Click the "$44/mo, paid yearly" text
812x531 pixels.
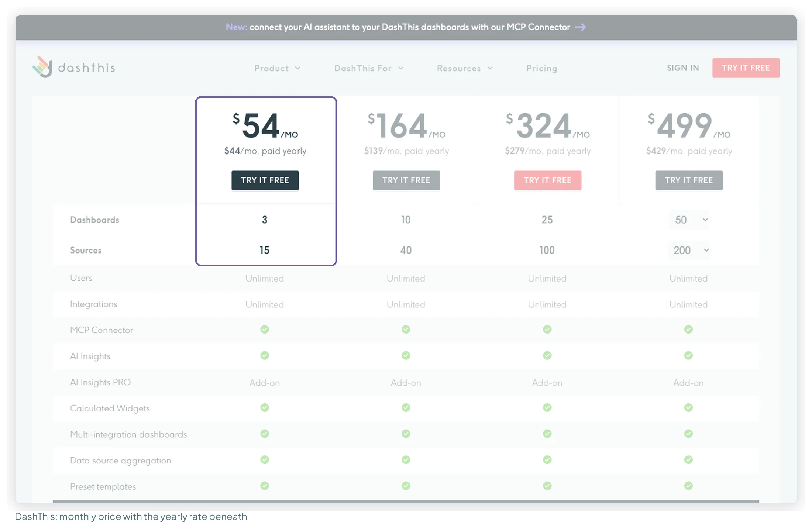pyautogui.click(x=265, y=151)
